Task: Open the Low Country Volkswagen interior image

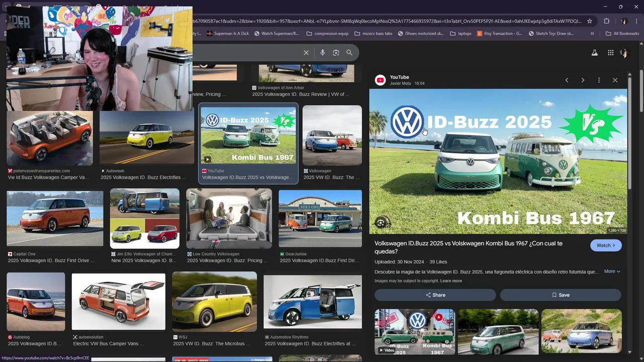Action: 229,218
